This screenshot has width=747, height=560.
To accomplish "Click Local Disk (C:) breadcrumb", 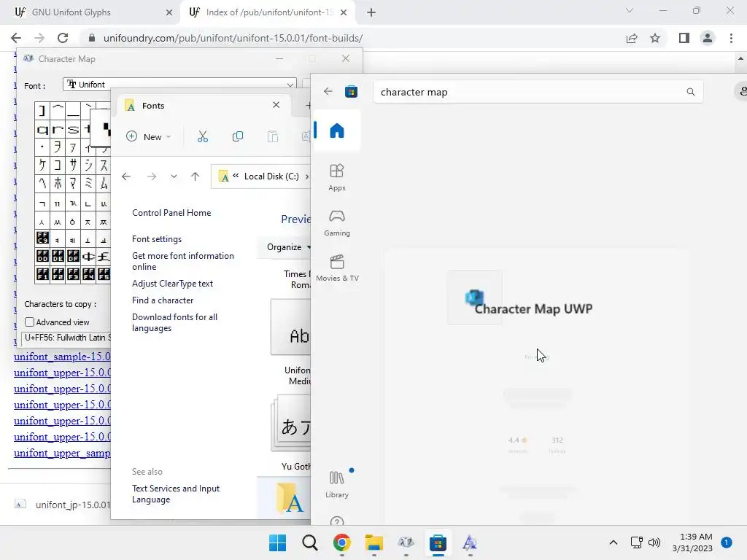I will [x=271, y=176].
